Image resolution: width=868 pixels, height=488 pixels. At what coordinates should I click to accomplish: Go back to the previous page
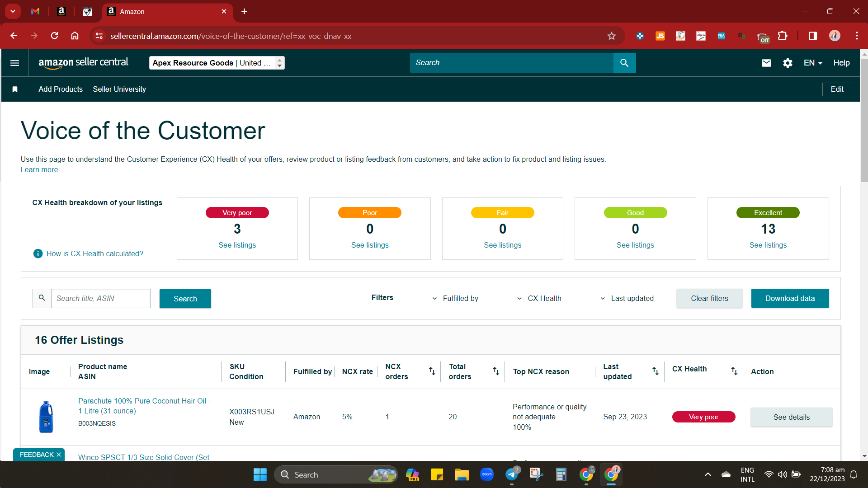point(14,36)
